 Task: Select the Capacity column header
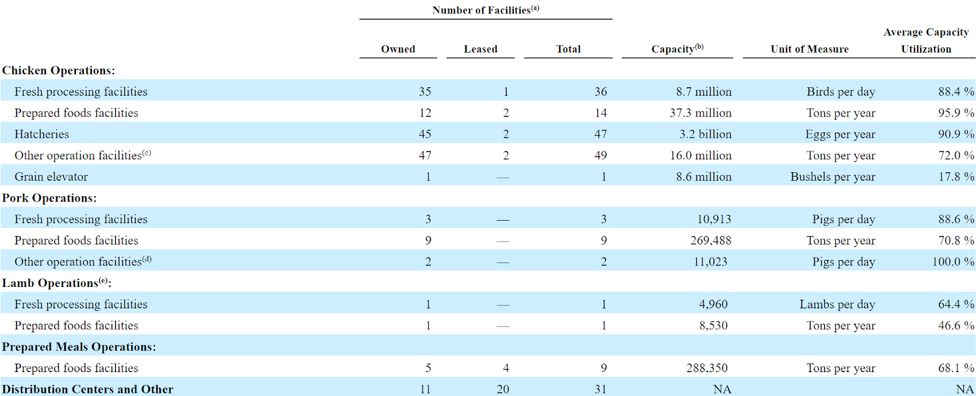[677, 48]
